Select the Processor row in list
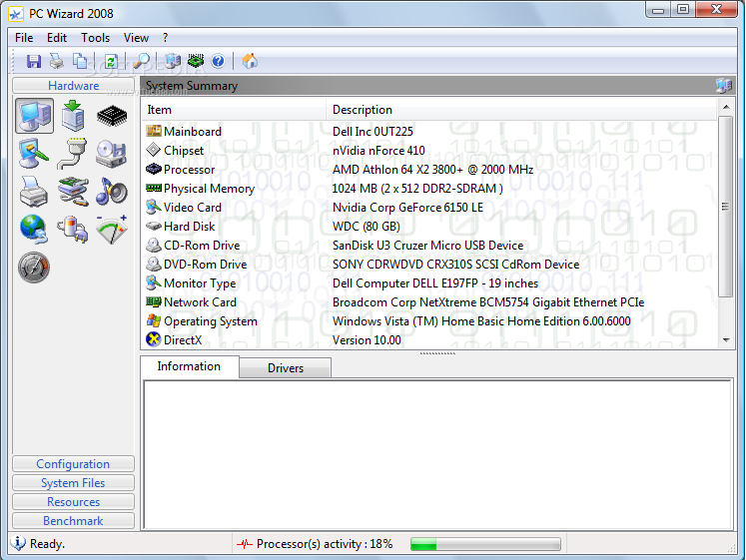This screenshot has height=560, width=746. coord(428,170)
